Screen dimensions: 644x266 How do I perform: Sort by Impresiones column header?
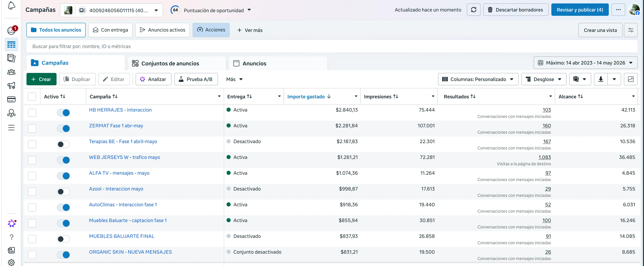pyautogui.click(x=381, y=97)
